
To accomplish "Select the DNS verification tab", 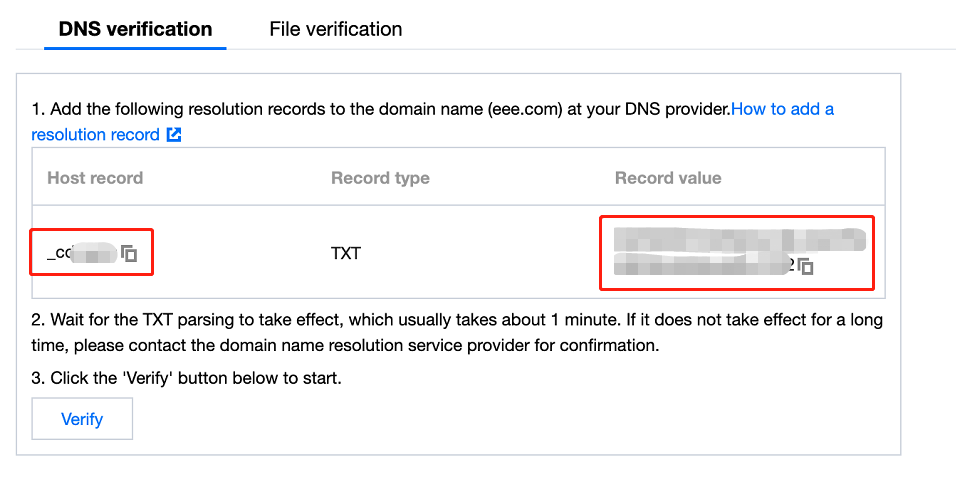I will tap(135, 29).
